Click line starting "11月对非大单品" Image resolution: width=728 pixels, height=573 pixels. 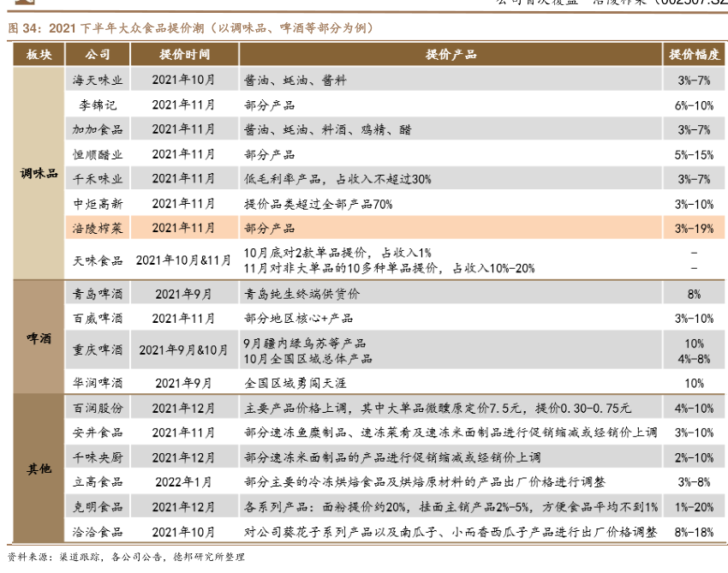point(389,268)
